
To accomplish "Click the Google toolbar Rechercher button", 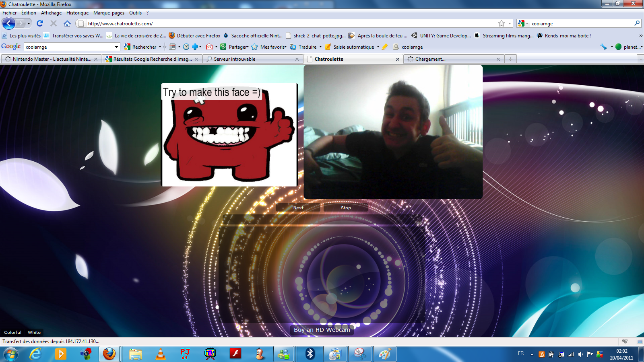I will click(x=140, y=47).
